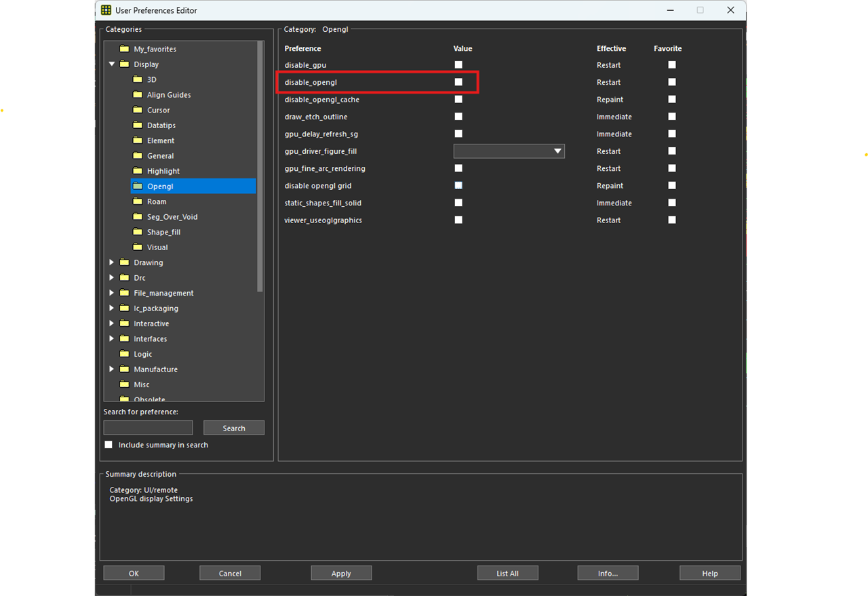
Task: Check Include summary in search
Action: pyautogui.click(x=108, y=445)
